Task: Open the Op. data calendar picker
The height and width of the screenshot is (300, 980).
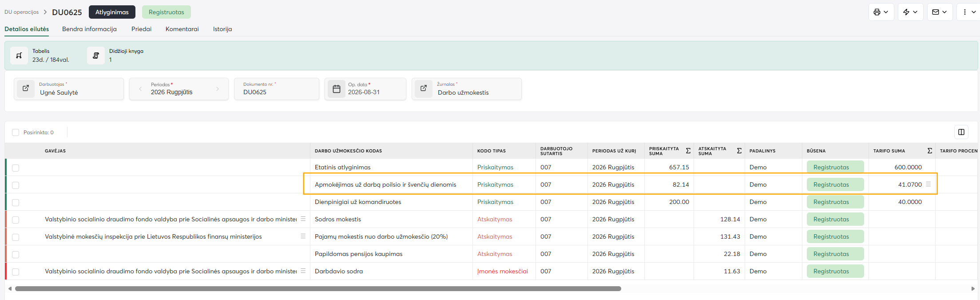Action: (x=337, y=89)
